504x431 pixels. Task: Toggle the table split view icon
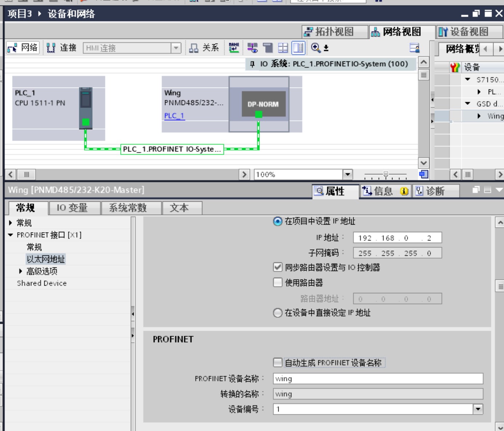tap(298, 48)
